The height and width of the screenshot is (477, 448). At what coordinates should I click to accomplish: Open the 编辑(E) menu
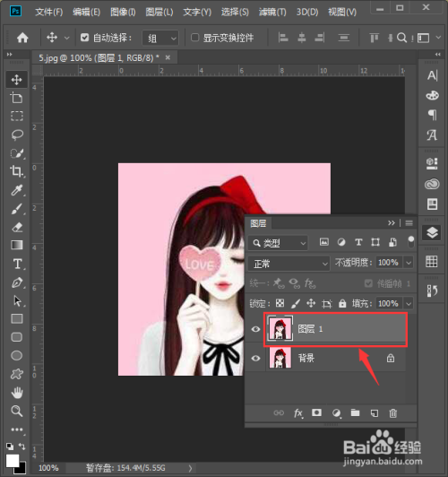point(86,13)
